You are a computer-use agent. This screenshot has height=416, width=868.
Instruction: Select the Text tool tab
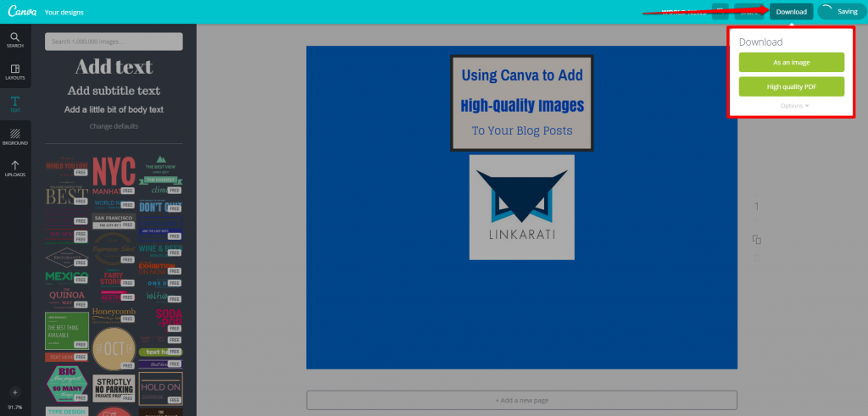click(x=15, y=104)
